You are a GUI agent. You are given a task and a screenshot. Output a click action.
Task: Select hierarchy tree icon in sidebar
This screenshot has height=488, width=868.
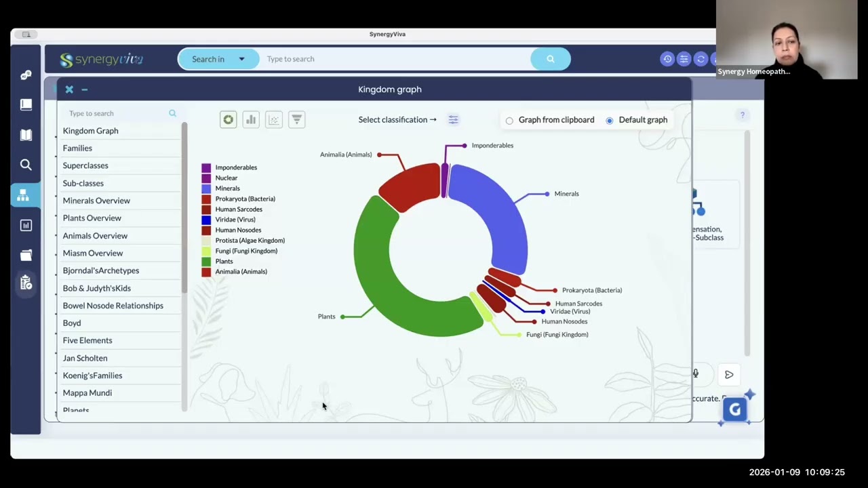click(23, 195)
